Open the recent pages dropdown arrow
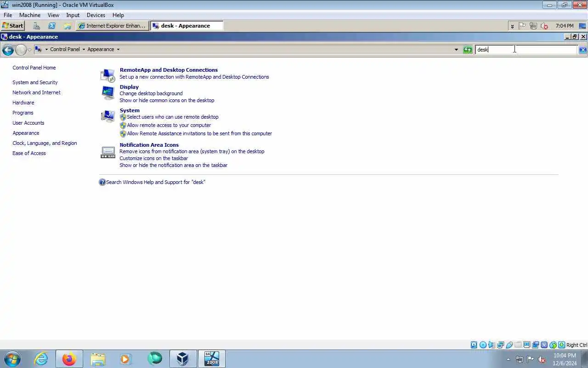 [x=30, y=50]
